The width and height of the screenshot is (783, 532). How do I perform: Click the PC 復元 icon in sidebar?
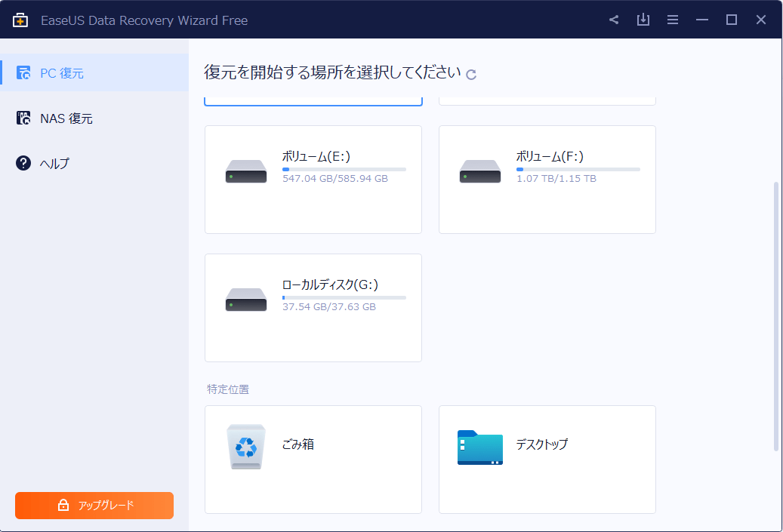(23, 73)
